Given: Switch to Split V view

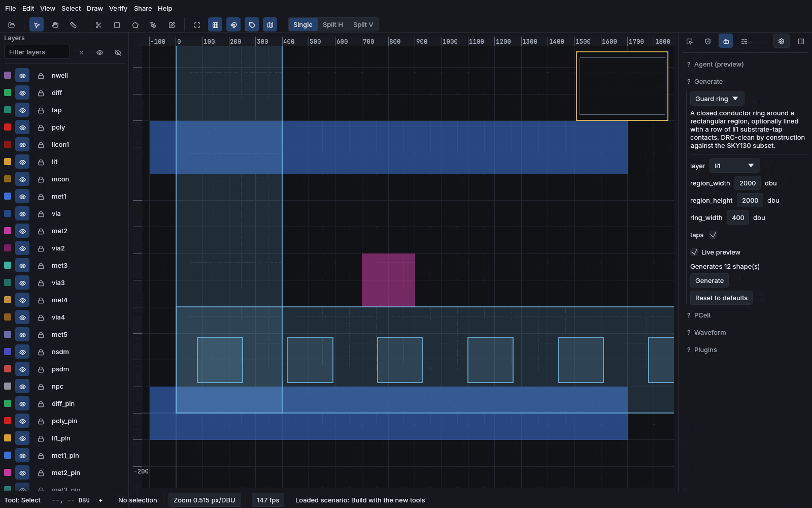Looking at the screenshot, I should [x=363, y=25].
